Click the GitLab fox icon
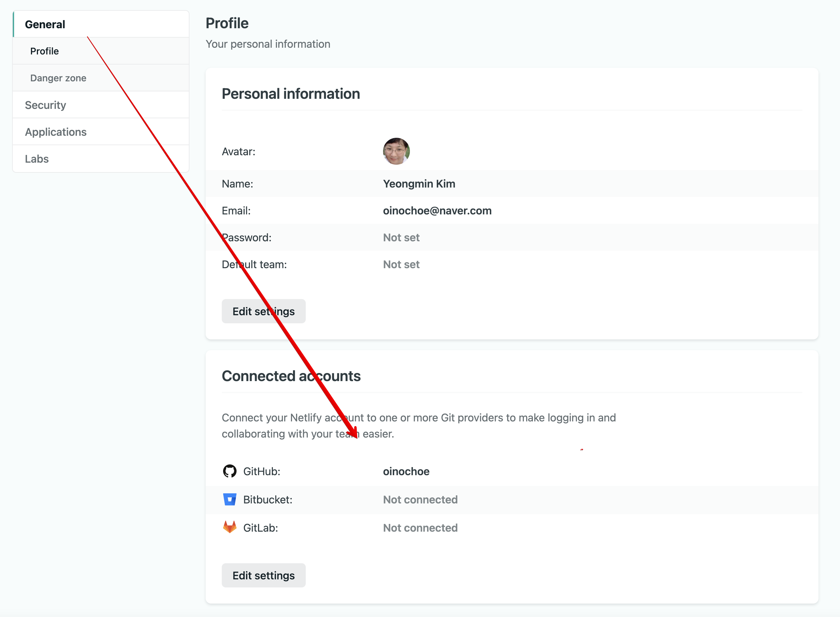This screenshot has width=840, height=617. click(229, 527)
